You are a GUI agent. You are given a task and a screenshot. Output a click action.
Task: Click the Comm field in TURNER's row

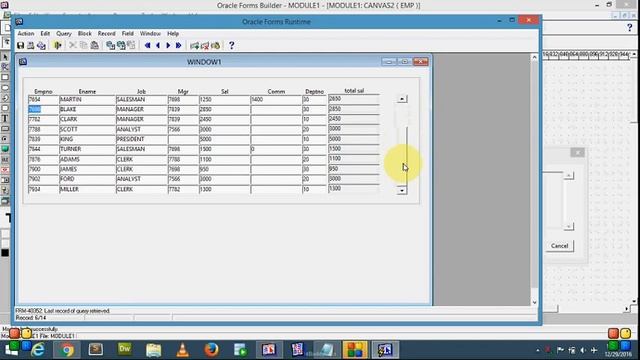pos(276,149)
